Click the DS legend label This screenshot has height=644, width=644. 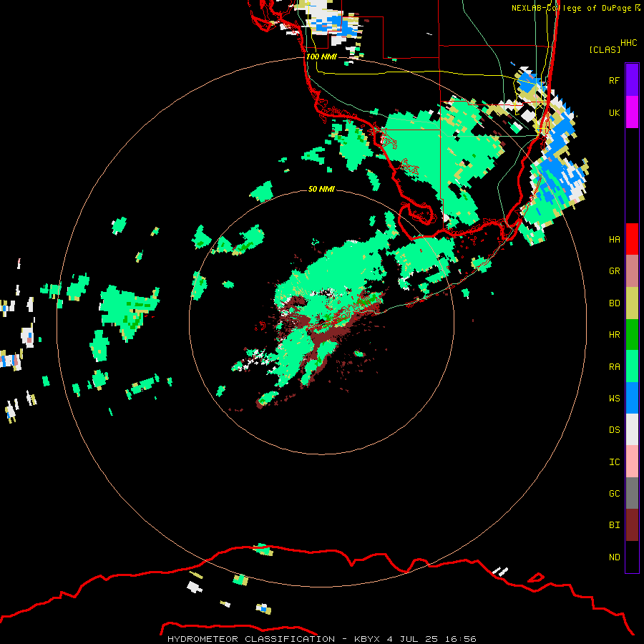tap(614, 430)
